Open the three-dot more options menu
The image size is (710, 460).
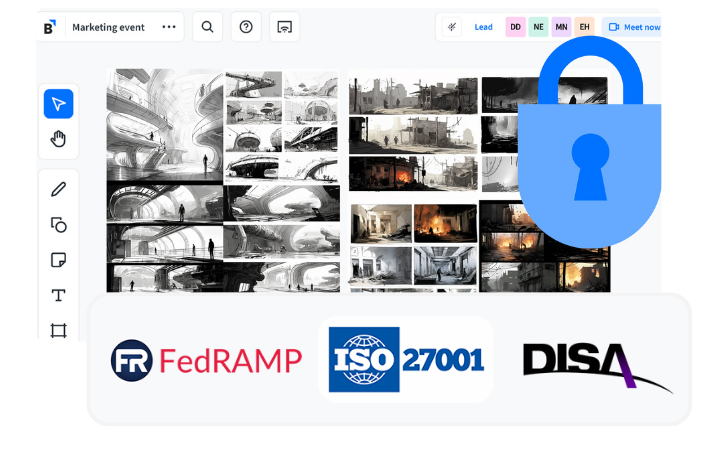[x=169, y=27]
